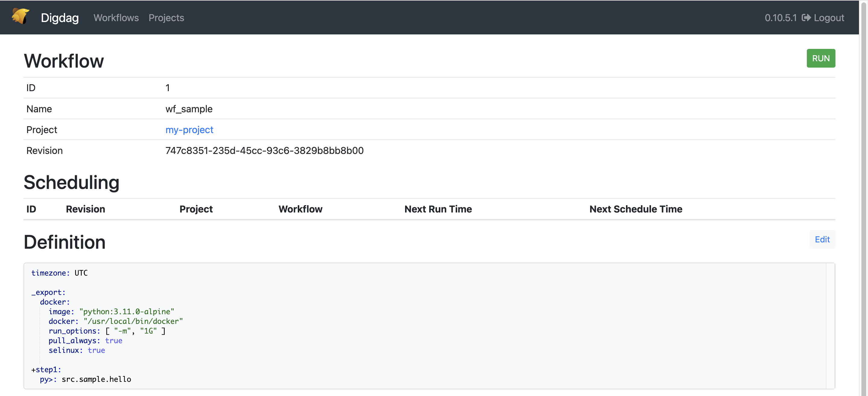Click the Digdag bird logo icon
Screen dimensions: 868x396
[x=20, y=16]
